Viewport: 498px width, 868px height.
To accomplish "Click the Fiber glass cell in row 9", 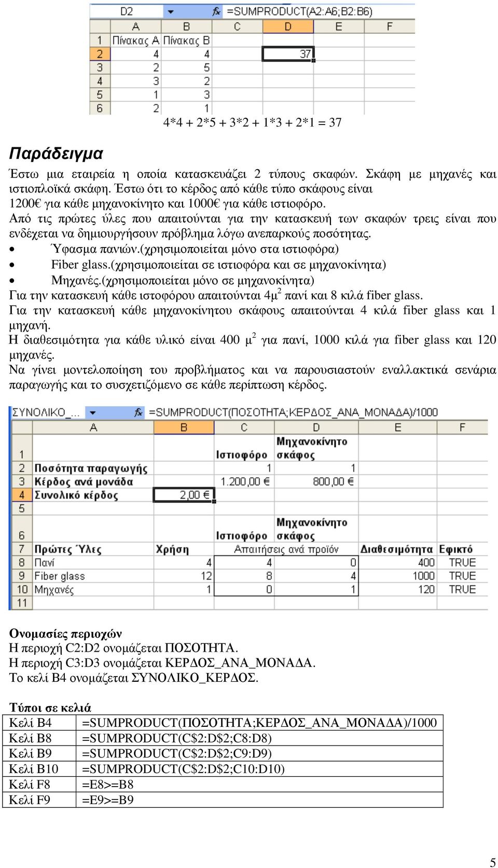I will click(93, 576).
